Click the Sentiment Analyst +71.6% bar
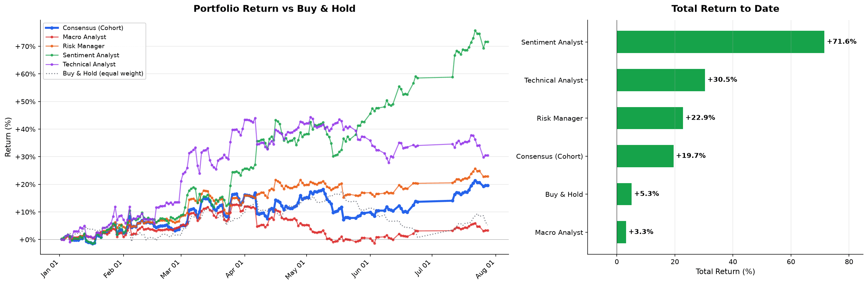Image resolution: width=868 pixels, height=286 pixels. point(721,42)
